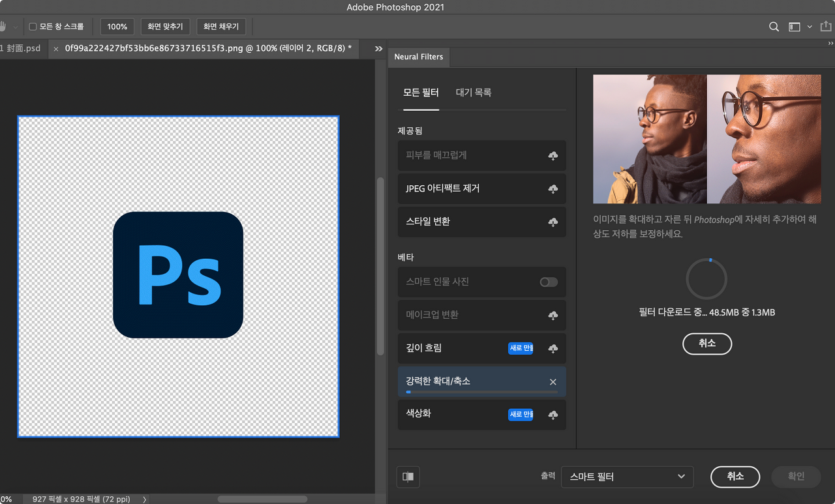Download the 스타일 변환 cloud icon
The width and height of the screenshot is (835, 504).
[x=553, y=222]
